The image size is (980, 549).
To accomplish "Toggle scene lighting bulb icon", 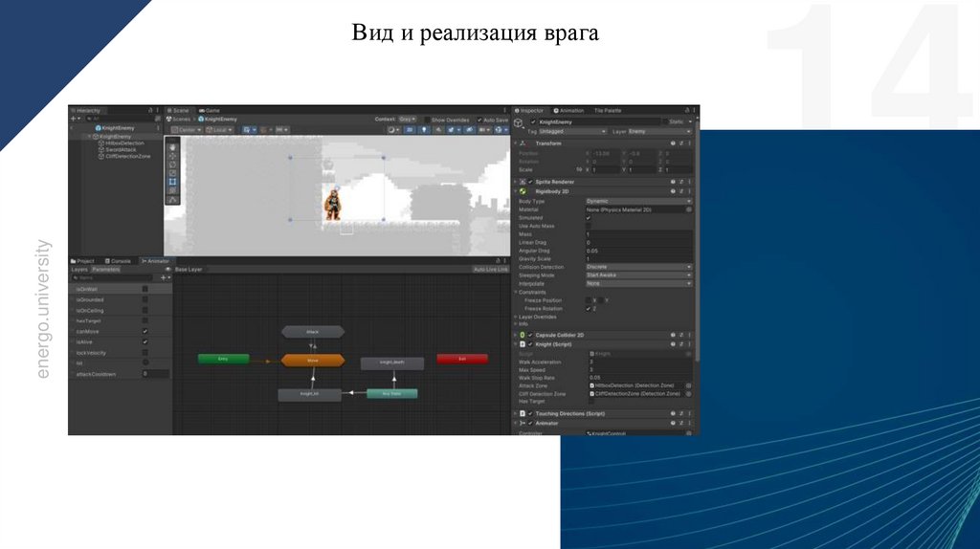I will click(424, 130).
